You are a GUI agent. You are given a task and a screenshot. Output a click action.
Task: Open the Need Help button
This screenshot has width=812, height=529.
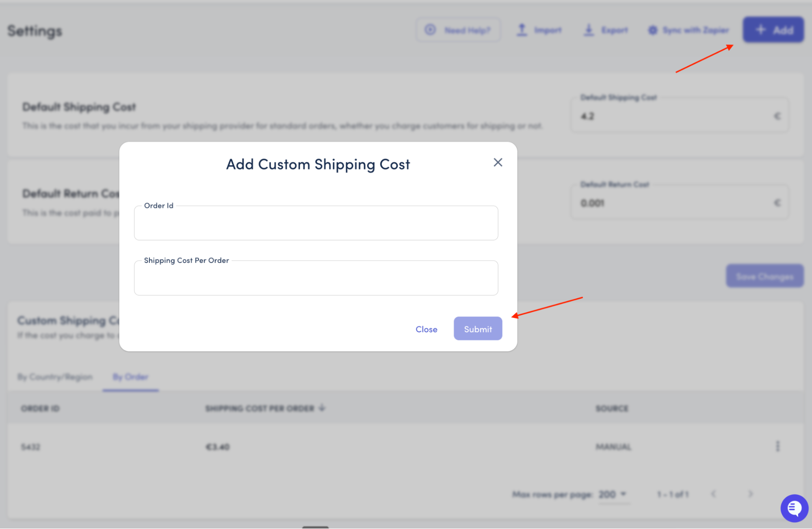(458, 30)
